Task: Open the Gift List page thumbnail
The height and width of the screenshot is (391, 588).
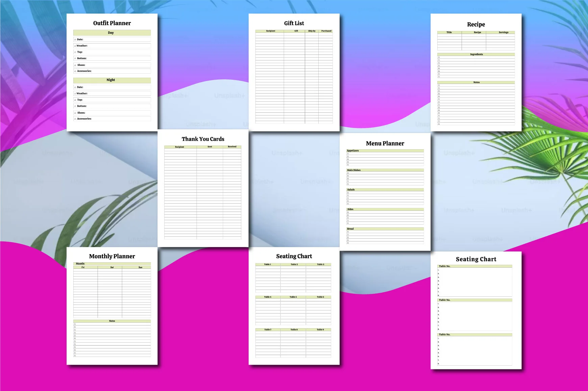Action: pos(294,72)
